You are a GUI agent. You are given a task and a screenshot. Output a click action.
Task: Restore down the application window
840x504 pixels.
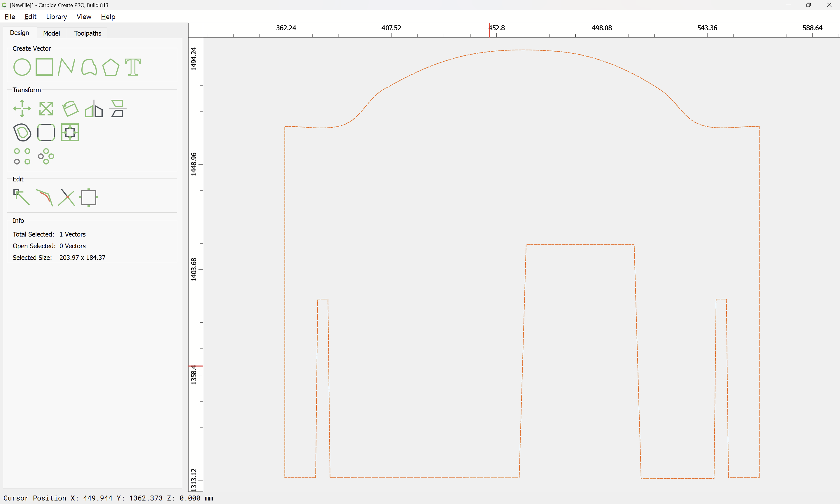pos(808,5)
